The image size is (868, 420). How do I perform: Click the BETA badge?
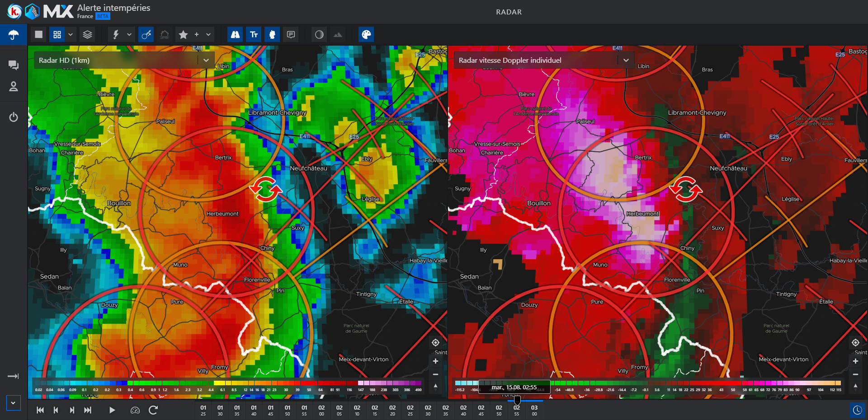coord(103,16)
